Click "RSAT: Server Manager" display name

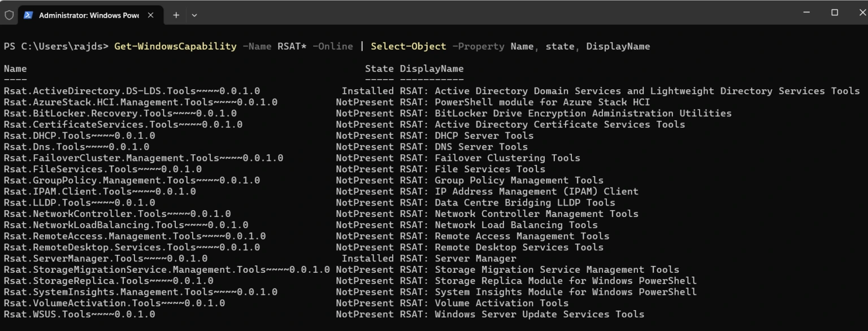458,258
